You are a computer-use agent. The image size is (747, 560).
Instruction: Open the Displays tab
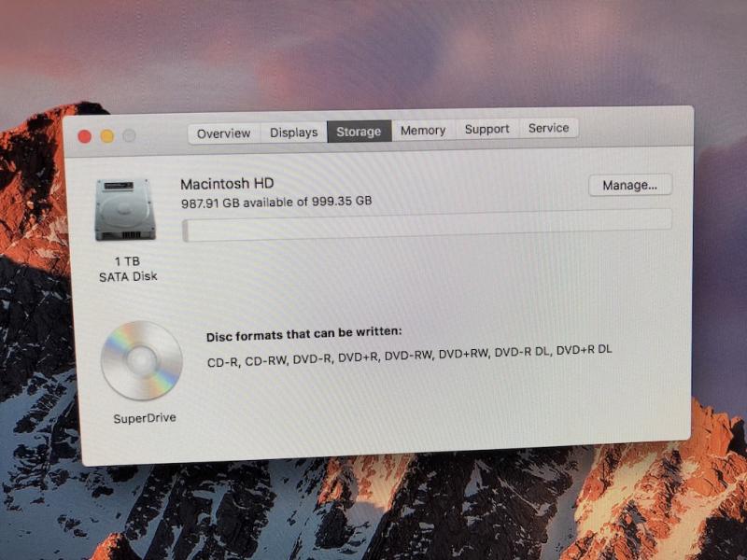click(x=294, y=133)
